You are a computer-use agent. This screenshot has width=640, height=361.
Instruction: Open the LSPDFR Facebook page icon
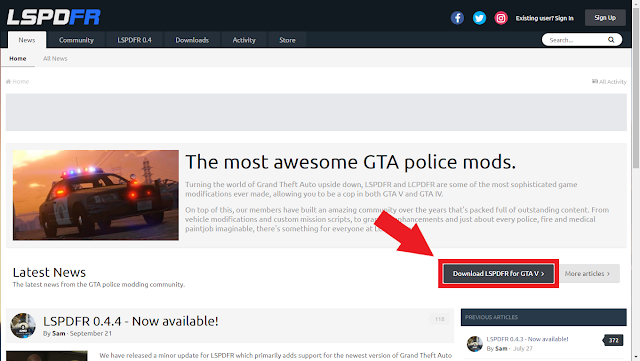pos(457,18)
